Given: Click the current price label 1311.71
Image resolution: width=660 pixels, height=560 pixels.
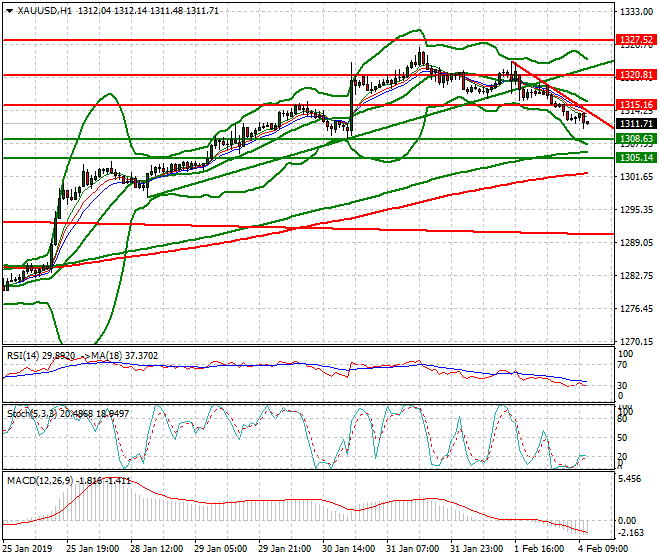Looking at the screenshot, I should point(636,124).
